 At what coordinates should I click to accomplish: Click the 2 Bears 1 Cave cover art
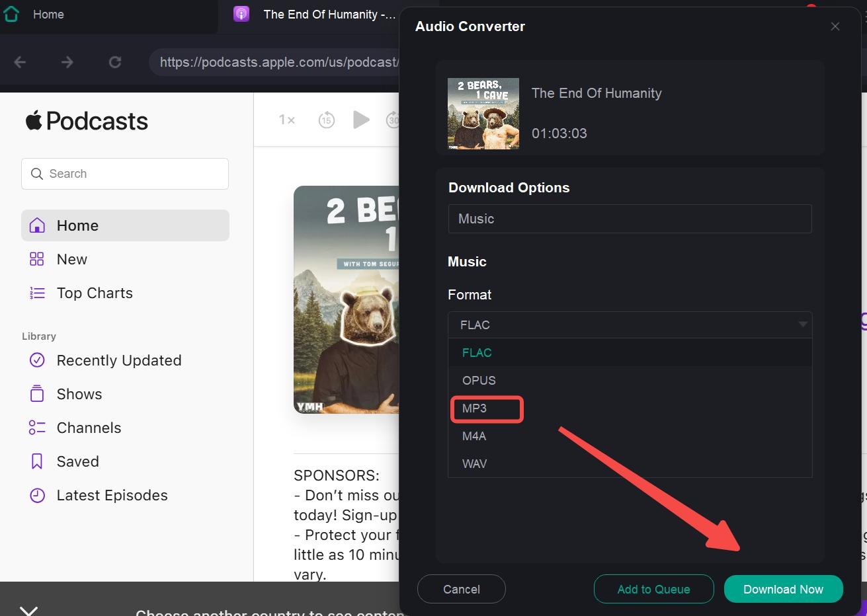tap(347, 299)
